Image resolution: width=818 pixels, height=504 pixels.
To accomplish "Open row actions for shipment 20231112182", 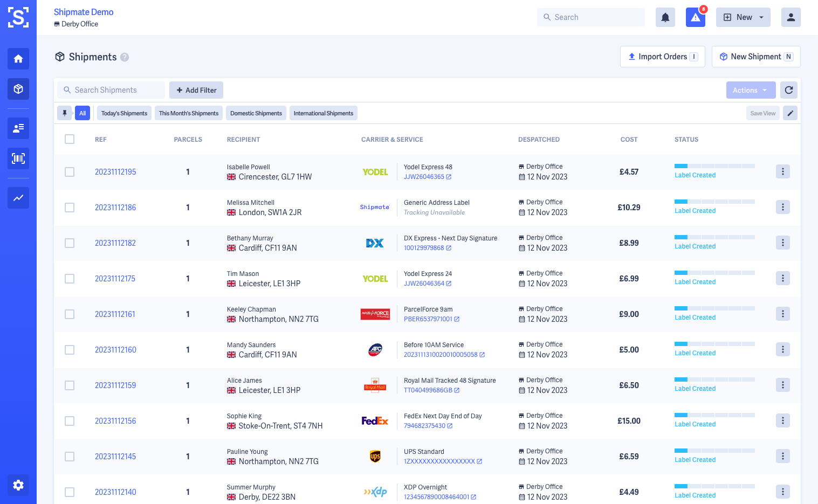I will click(x=783, y=243).
